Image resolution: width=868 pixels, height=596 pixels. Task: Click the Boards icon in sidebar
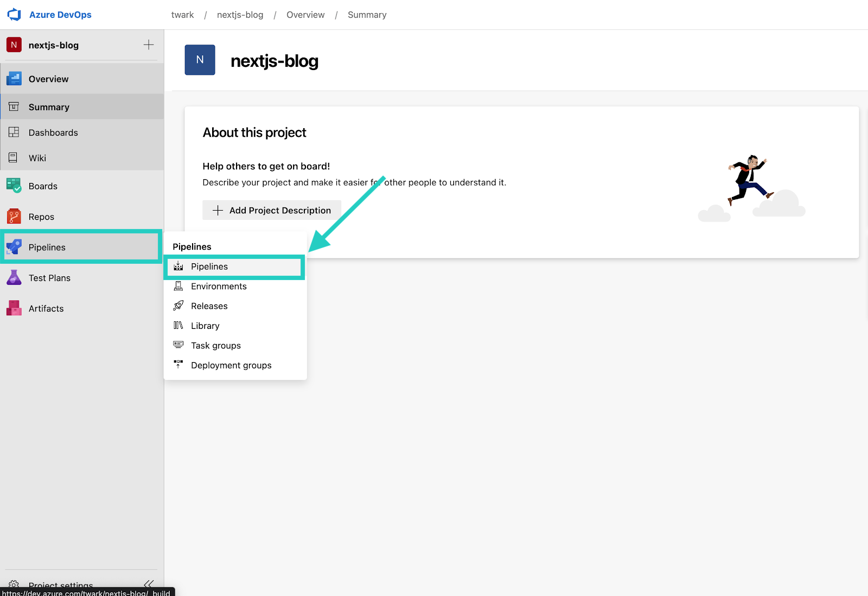[x=14, y=186]
